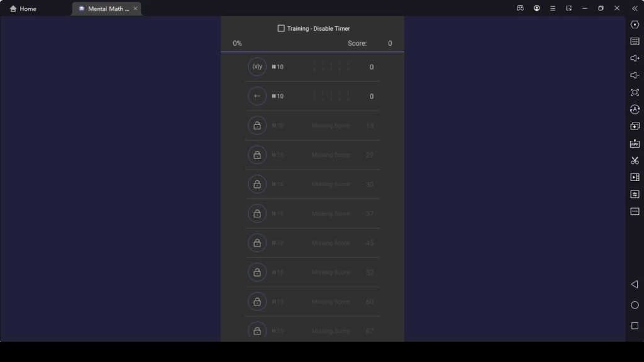Open the multi-instance manager icon
This screenshot has height=362, width=644.
(x=635, y=126)
